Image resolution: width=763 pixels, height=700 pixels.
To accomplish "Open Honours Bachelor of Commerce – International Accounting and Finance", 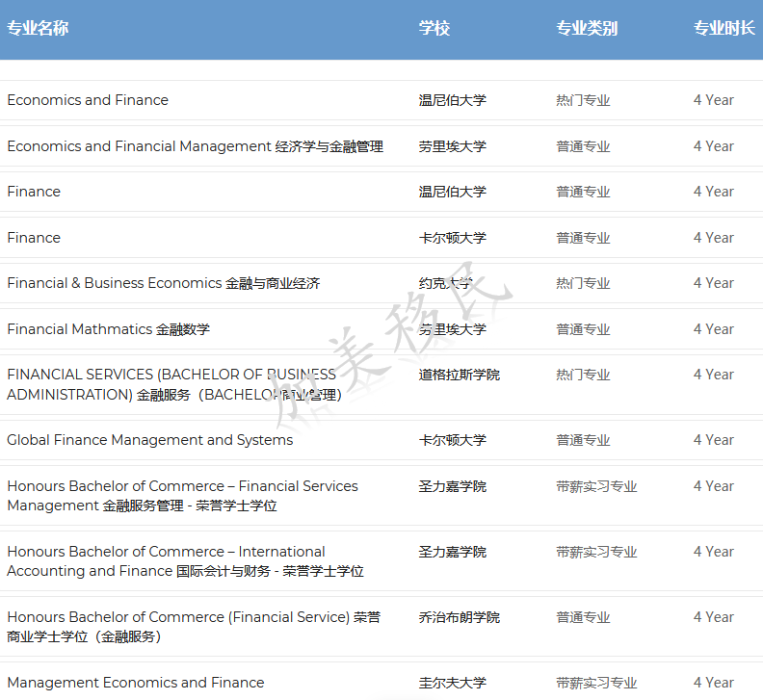I will pyautogui.click(x=185, y=561).
